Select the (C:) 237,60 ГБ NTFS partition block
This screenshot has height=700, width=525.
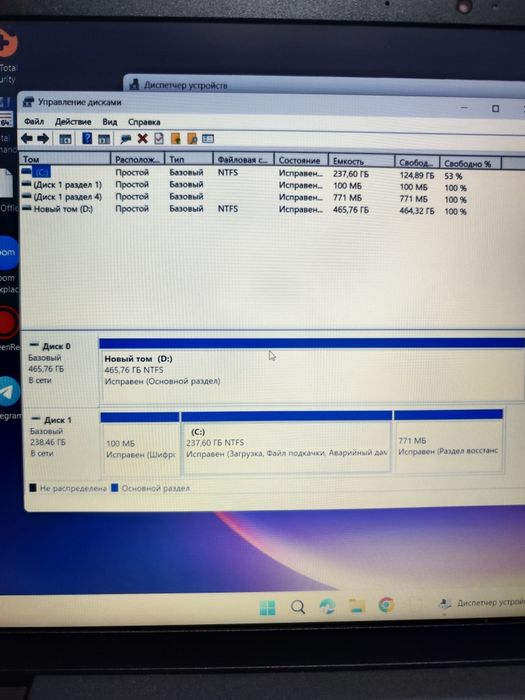tap(287, 442)
